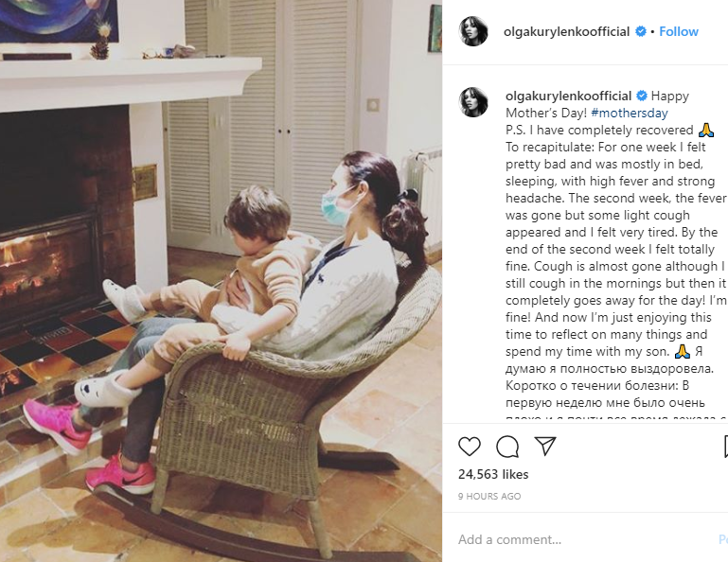Screen dimensions: 728x562
Task: Like the post with the heart icon
Action: 470,446
